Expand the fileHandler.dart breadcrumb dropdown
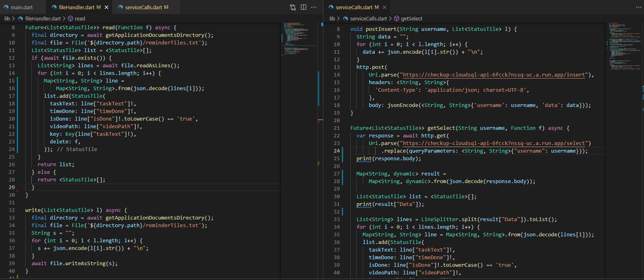The height and width of the screenshot is (280, 644). pyautogui.click(x=43, y=18)
